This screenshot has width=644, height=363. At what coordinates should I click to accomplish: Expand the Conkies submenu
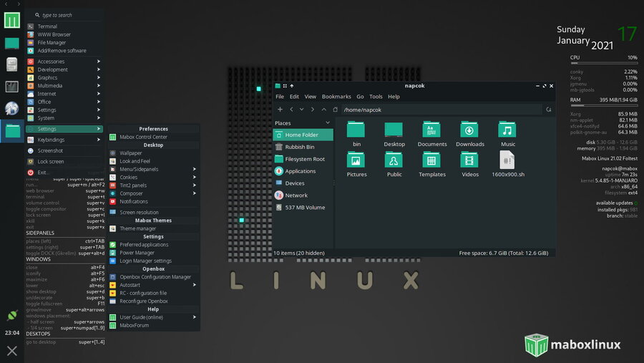154,177
